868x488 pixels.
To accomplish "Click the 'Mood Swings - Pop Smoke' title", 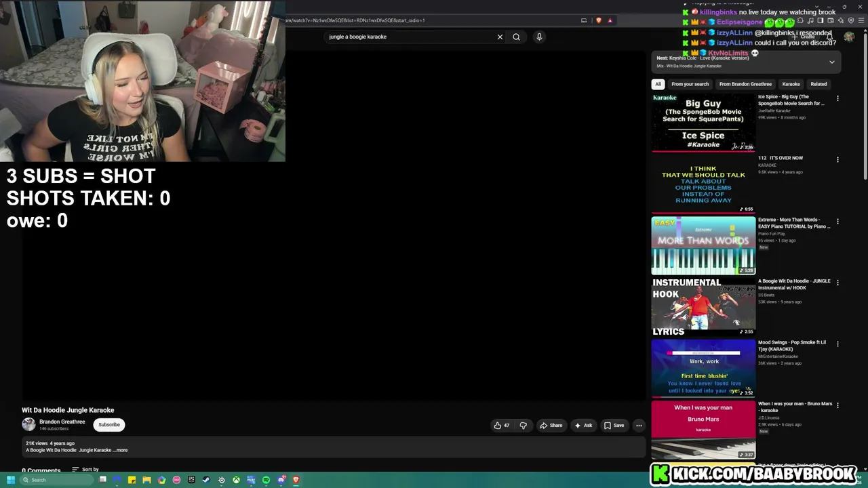I will (x=792, y=346).
